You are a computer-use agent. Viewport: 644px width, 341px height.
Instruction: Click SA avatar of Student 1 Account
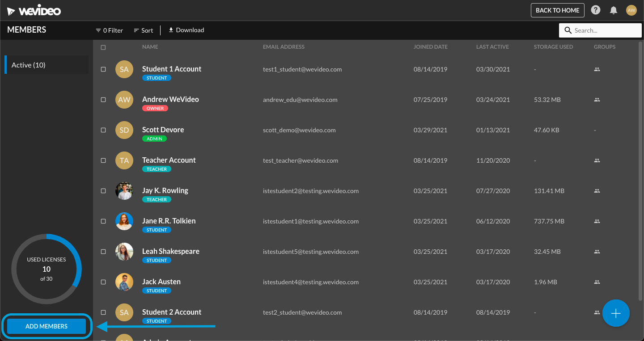[x=124, y=69]
